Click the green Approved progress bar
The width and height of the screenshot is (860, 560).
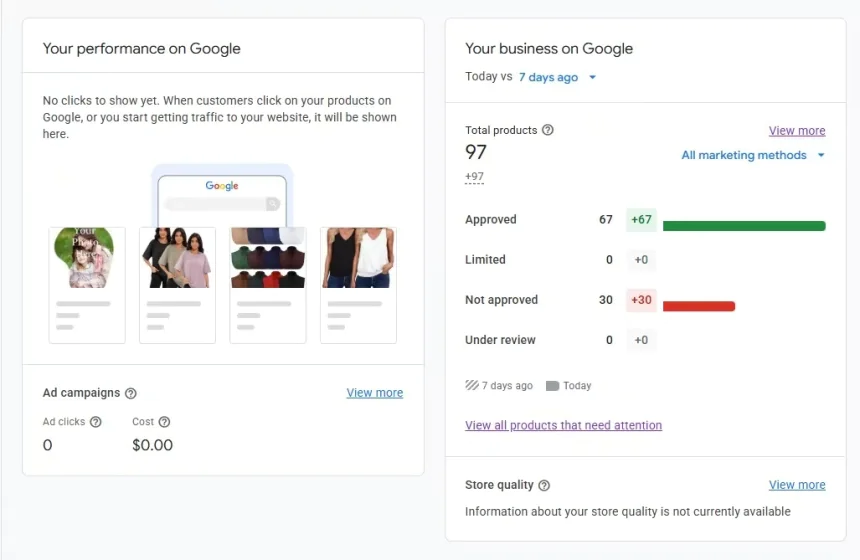pyautogui.click(x=744, y=226)
